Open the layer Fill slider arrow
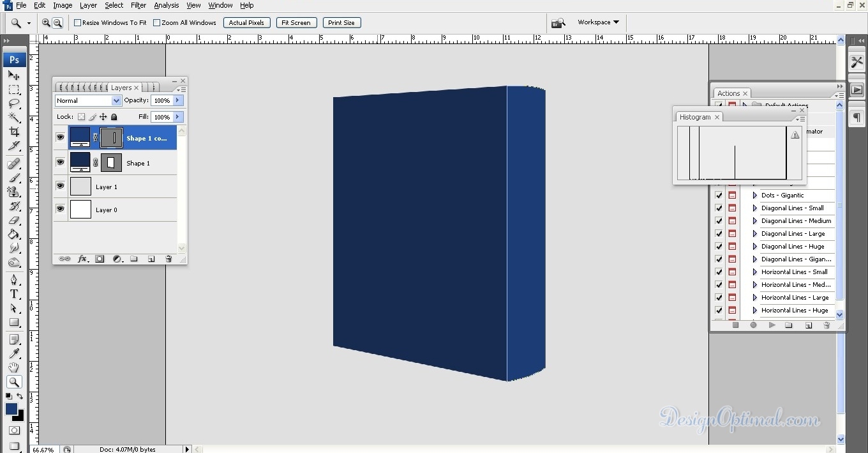868x453 pixels. [x=178, y=117]
